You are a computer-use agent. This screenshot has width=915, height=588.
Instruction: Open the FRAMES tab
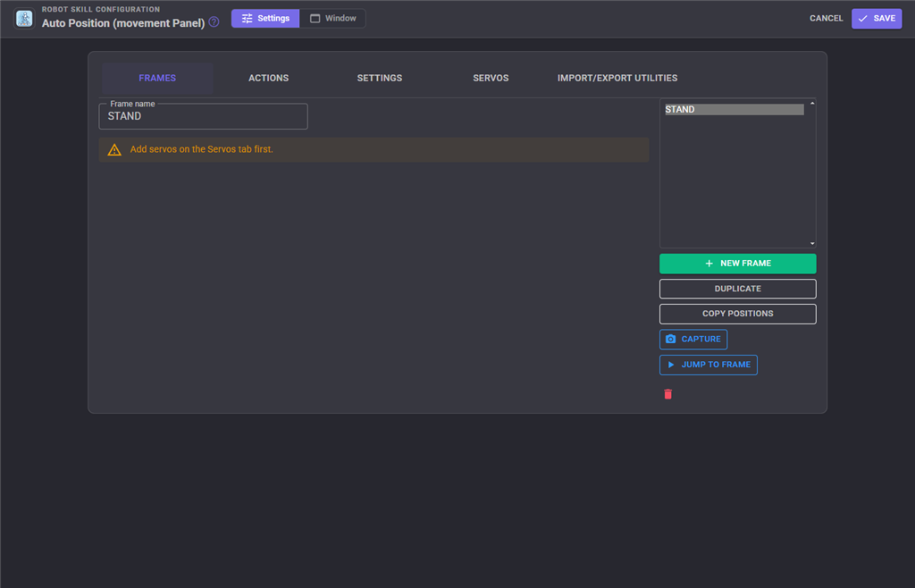157,78
